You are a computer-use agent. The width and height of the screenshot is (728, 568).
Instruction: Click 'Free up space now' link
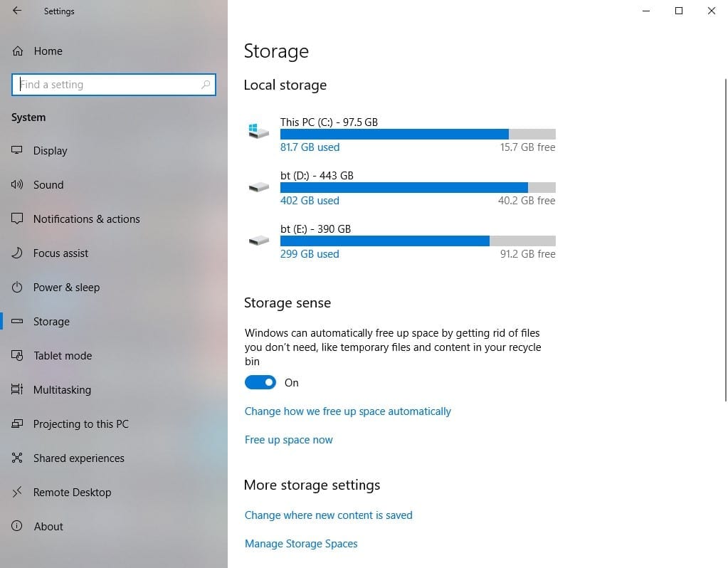point(289,440)
